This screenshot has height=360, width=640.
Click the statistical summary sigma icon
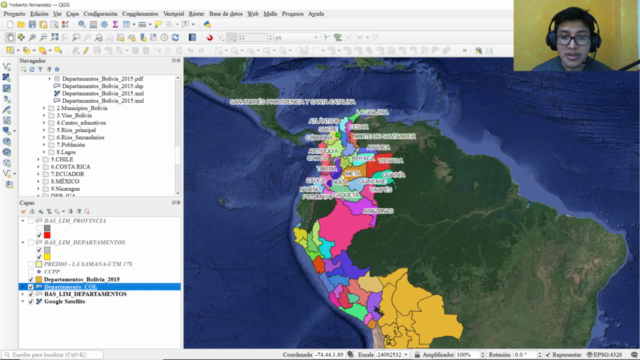click(x=116, y=25)
